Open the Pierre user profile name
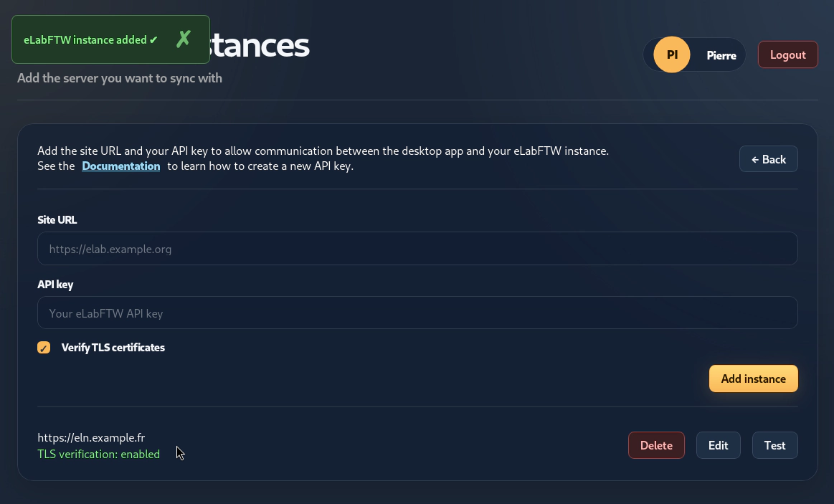834x504 pixels. pos(721,55)
